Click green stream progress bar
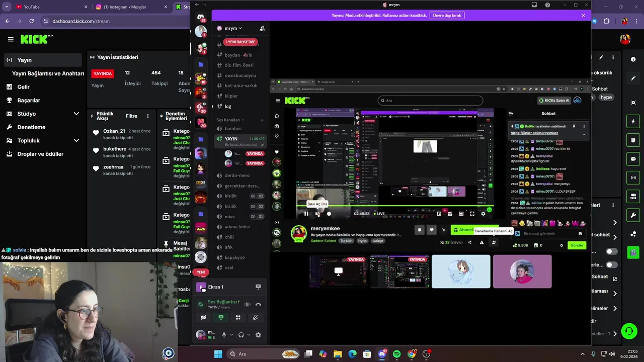 [x=394, y=206]
